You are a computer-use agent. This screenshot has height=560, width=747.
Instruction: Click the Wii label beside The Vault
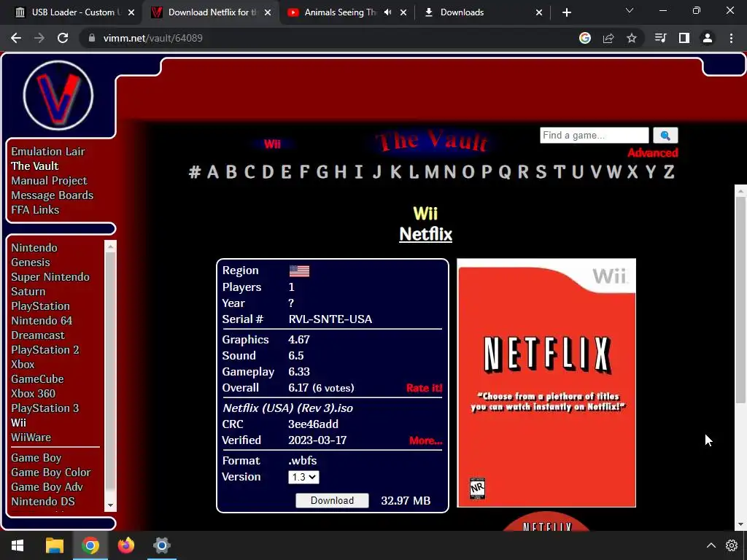272,144
